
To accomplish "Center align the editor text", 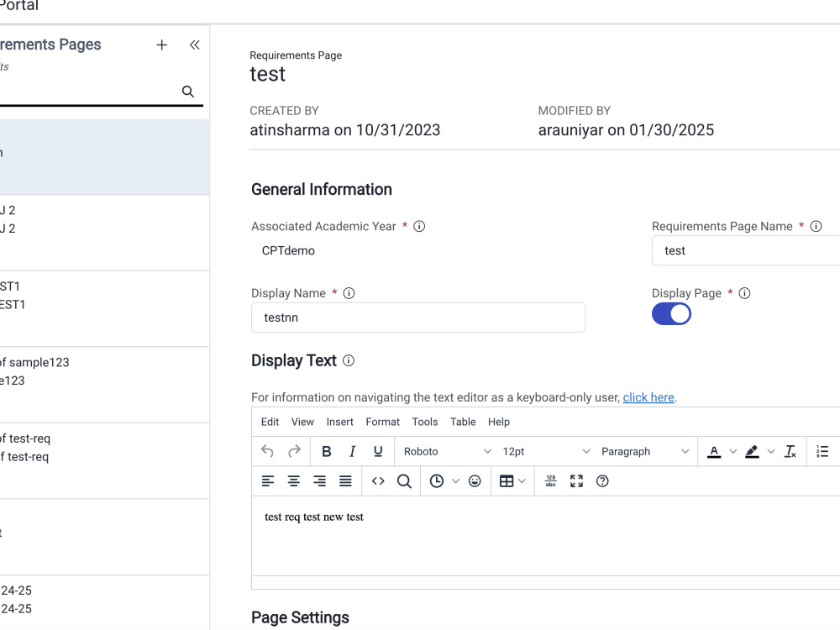I will click(x=293, y=481).
